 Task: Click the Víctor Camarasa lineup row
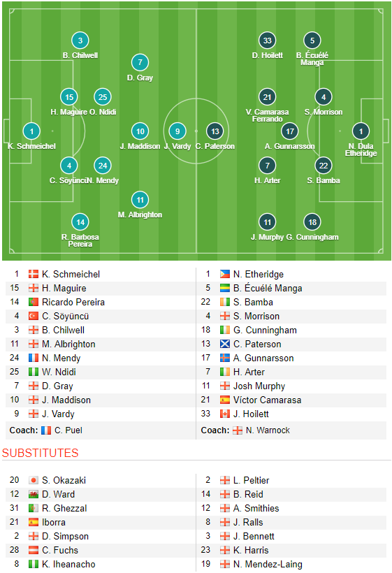(291, 400)
